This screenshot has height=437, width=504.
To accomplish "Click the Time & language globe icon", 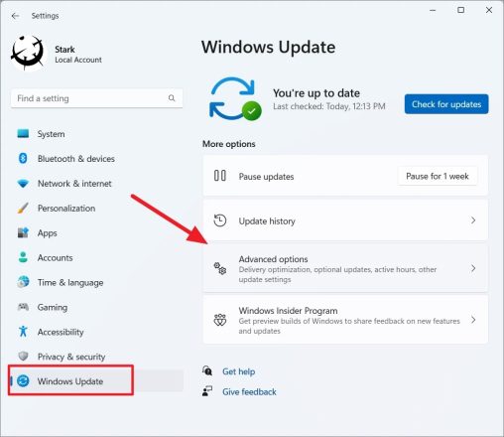I will (23, 282).
